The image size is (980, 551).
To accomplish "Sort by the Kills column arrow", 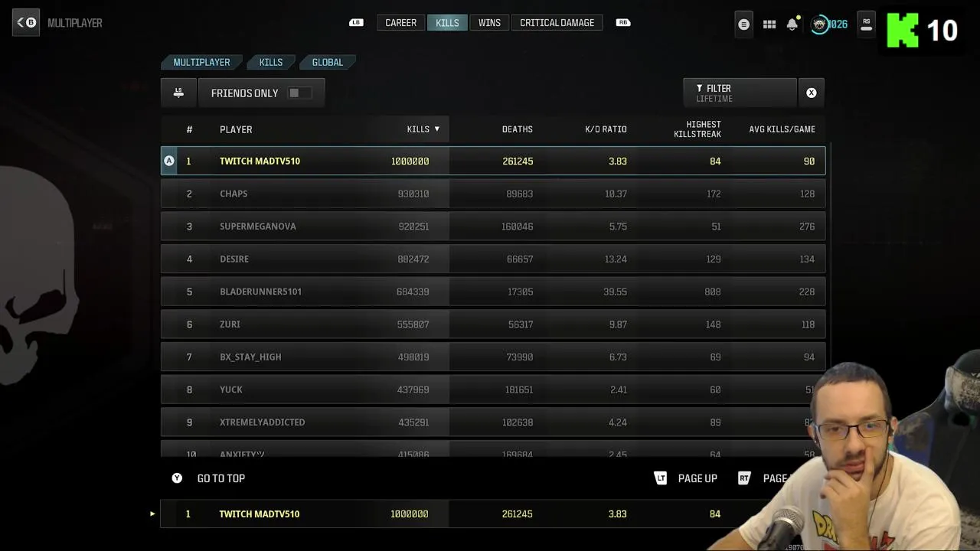I will 437,129.
